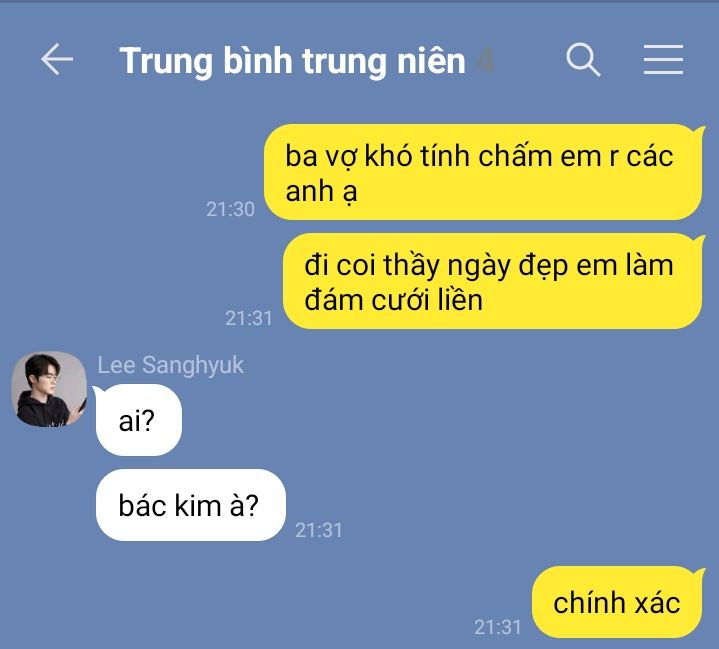Image resolution: width=719 pixels, height=649 pixels.
Task: Tap the 21:31 timestamp beside đám cưới message
Action: 249,318
